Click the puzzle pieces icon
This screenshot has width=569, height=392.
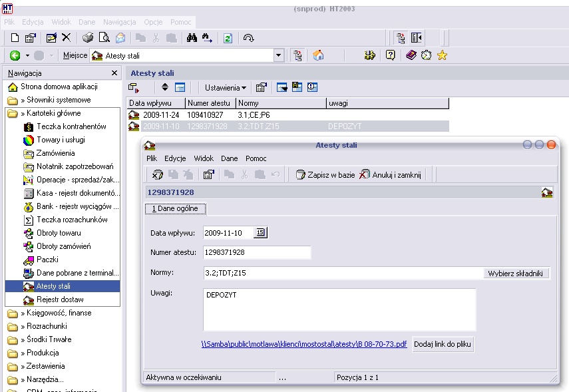pos(369,55)
